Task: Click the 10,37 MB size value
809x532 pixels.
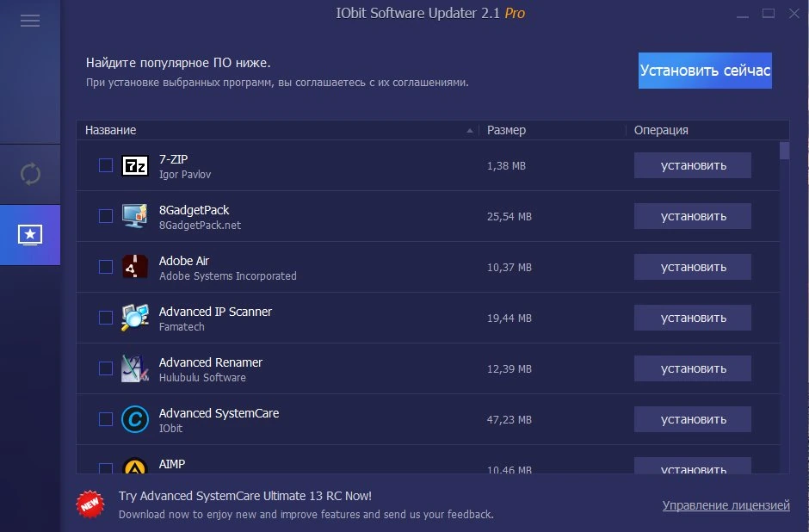Action: pyautogui.click(x=509, y=267)
